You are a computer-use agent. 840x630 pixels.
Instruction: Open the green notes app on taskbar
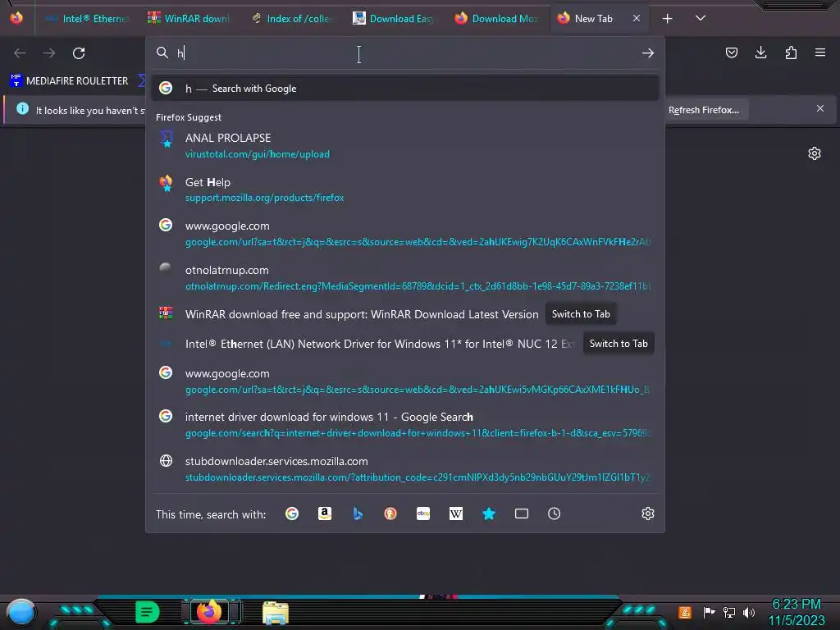tap(147, 612)
